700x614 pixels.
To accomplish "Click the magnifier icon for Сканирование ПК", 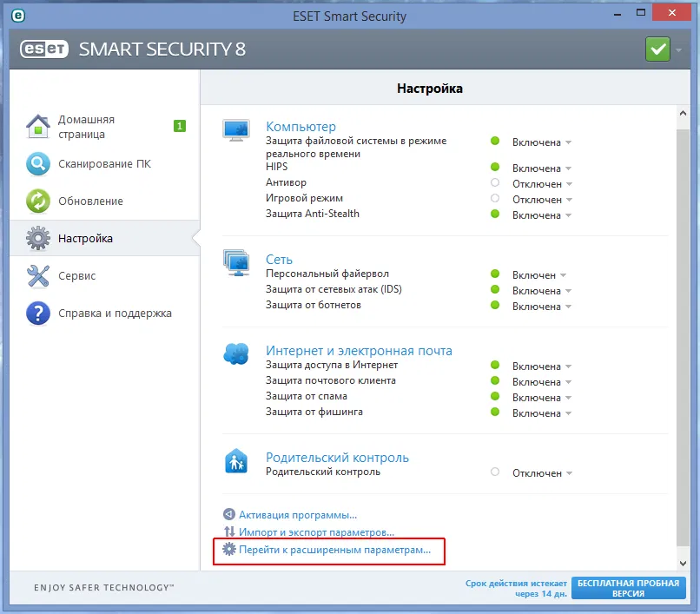I will (38, 164).
